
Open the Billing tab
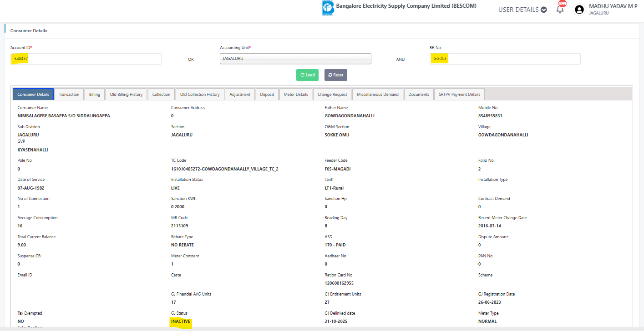click(x=95, y=95)
